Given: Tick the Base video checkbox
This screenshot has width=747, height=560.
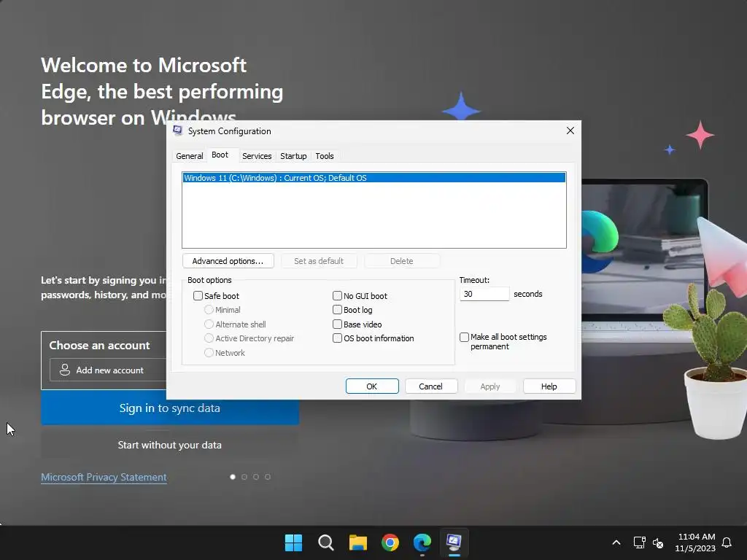Looking at the screenshot, I should click(x=337, y=324).
